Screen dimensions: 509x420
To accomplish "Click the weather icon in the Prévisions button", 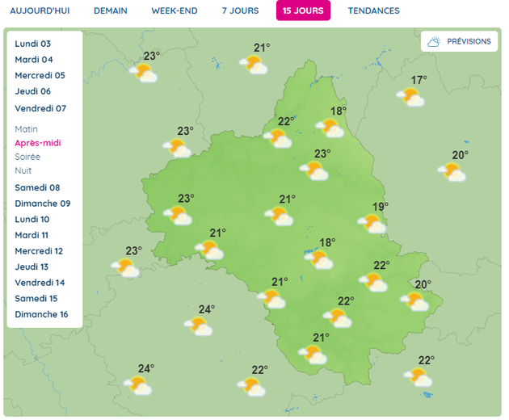I will (435, 41).
